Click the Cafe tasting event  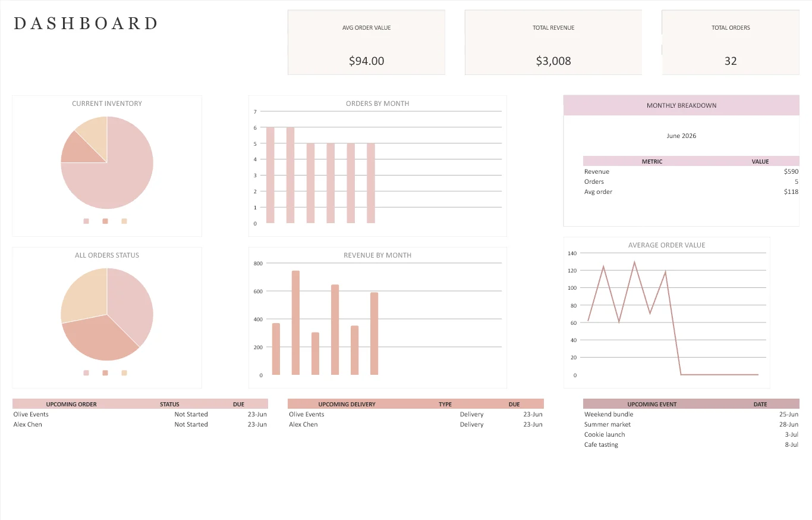click(601, 444)
